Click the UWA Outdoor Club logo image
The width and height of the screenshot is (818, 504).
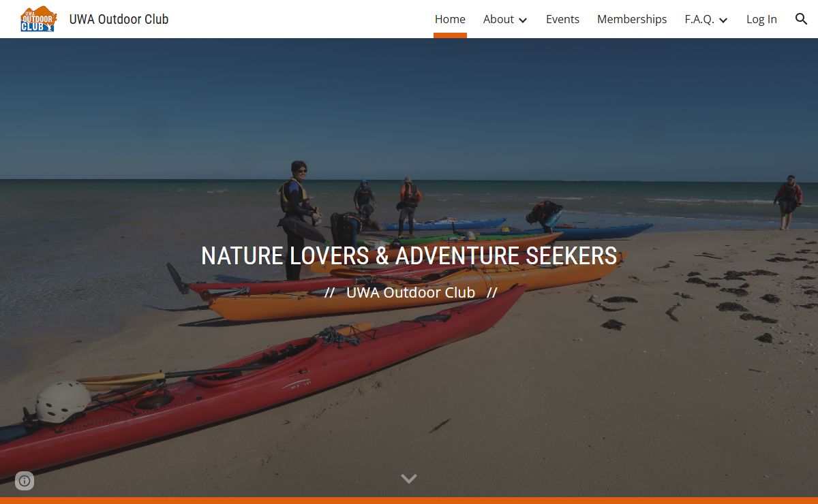point(38,19)
